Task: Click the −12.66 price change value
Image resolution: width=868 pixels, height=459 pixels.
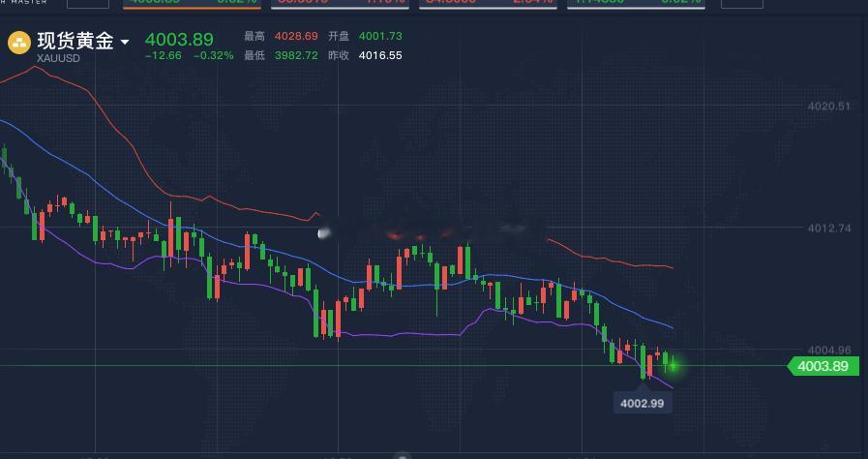Action: pos(163,56)
